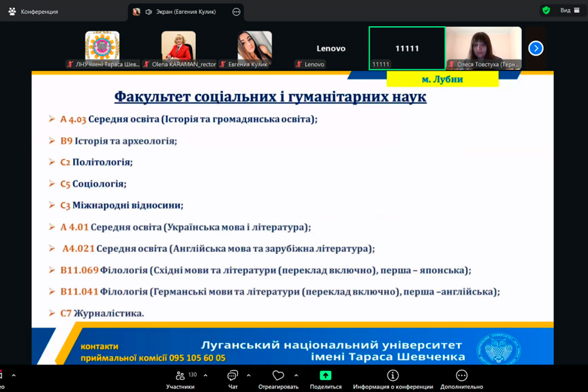
Task: Open shared screen options ellipsis button
Action: [x=237, y=12]
